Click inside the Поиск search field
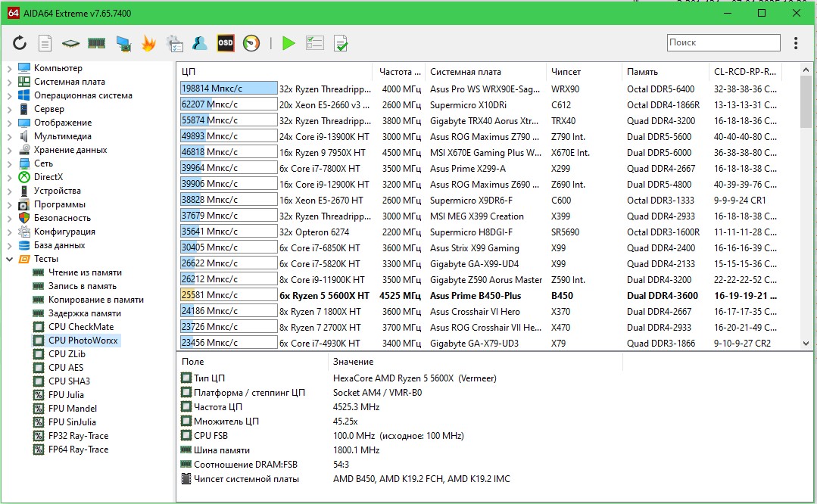Screen dimensions: 817x504 coord(724,42)
